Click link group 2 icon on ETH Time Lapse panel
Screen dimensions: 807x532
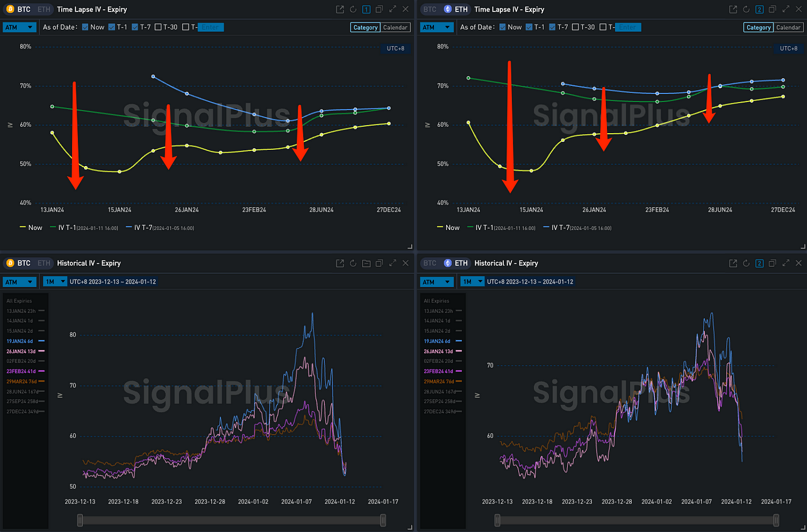759,9
